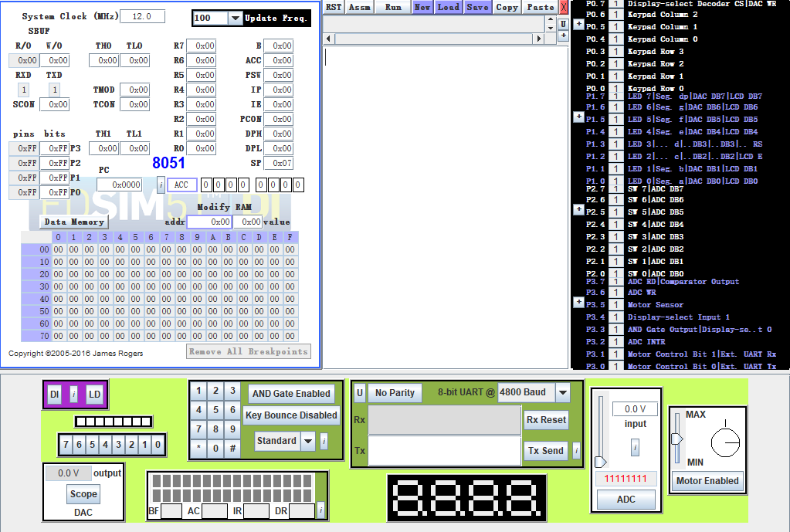Click the Run button

393,7
